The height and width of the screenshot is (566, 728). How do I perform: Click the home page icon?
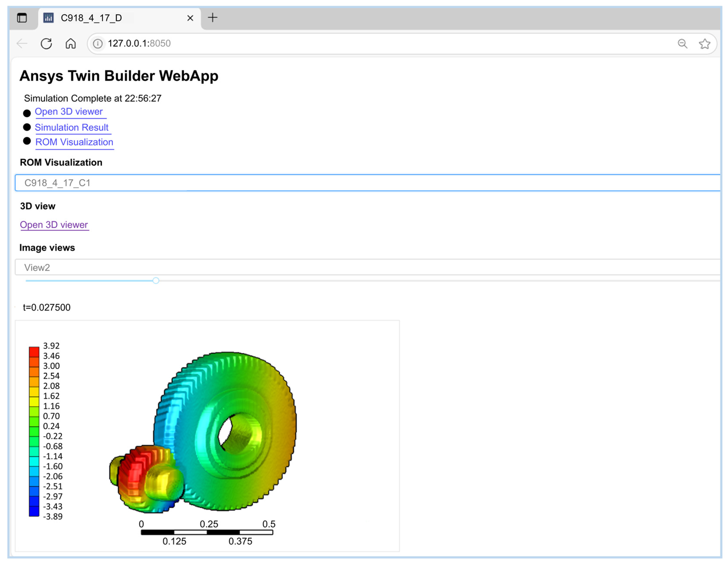click(x=71, y=44)
